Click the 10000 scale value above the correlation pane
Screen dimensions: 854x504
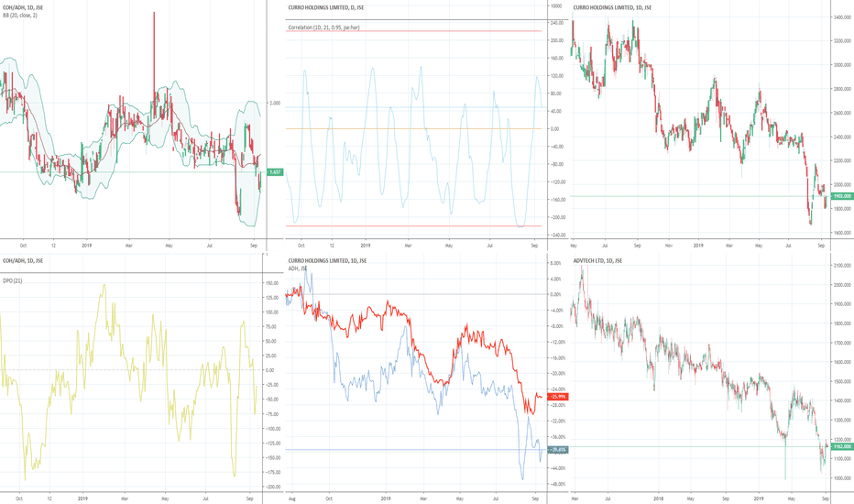556,6
